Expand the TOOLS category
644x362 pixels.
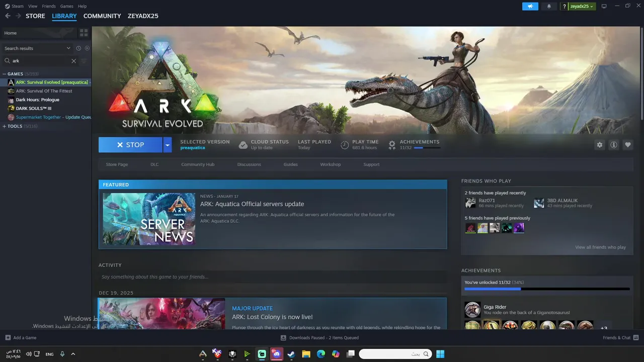5,126
